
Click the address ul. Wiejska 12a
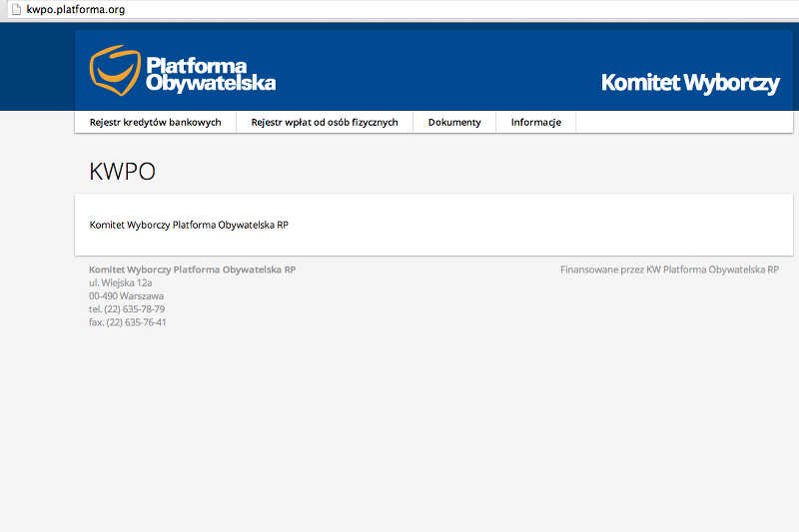(120, 282)
